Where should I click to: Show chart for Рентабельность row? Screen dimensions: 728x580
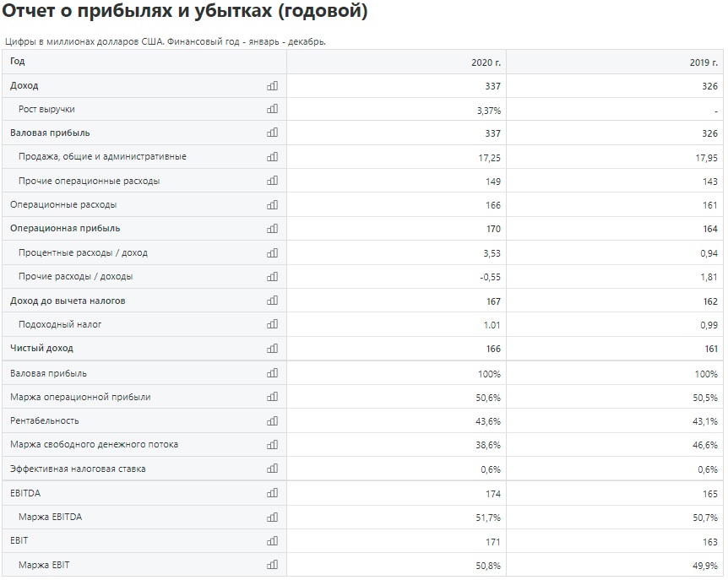point(273,420)
